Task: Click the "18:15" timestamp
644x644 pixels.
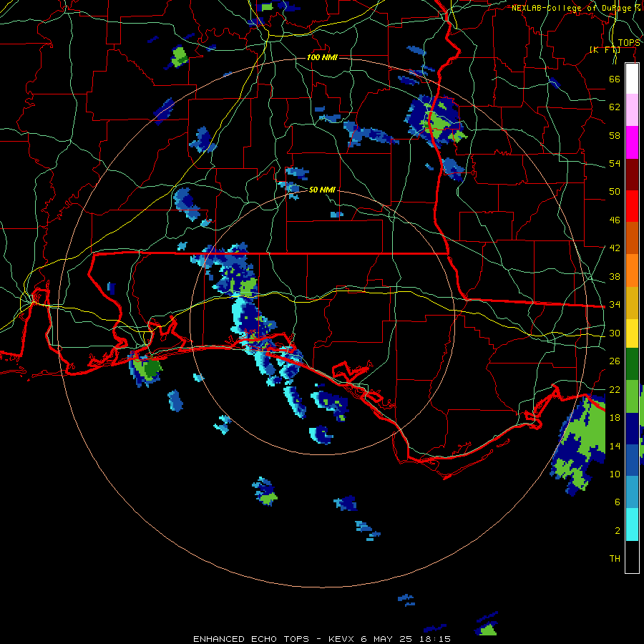Action: point(435,639)
